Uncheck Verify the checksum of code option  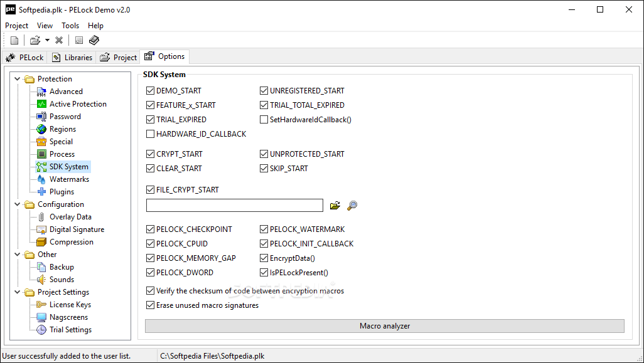click(150, 291)
